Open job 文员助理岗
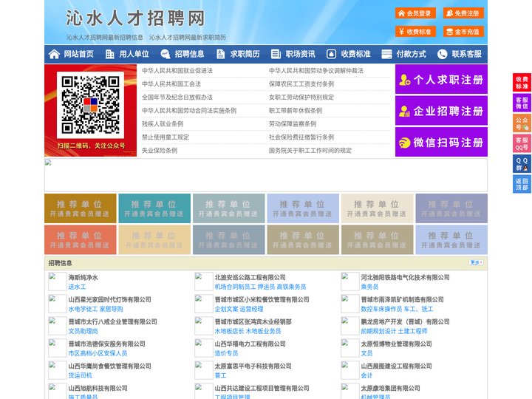This screenshot has width=532, height=399. tap(83, 331)
